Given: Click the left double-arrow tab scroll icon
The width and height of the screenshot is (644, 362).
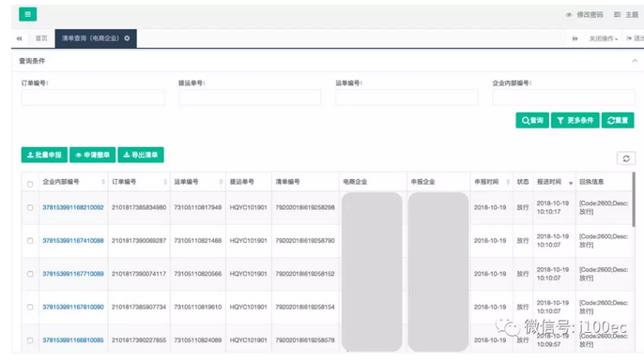Looking at the screenshot, I should [x=20, y=38].
